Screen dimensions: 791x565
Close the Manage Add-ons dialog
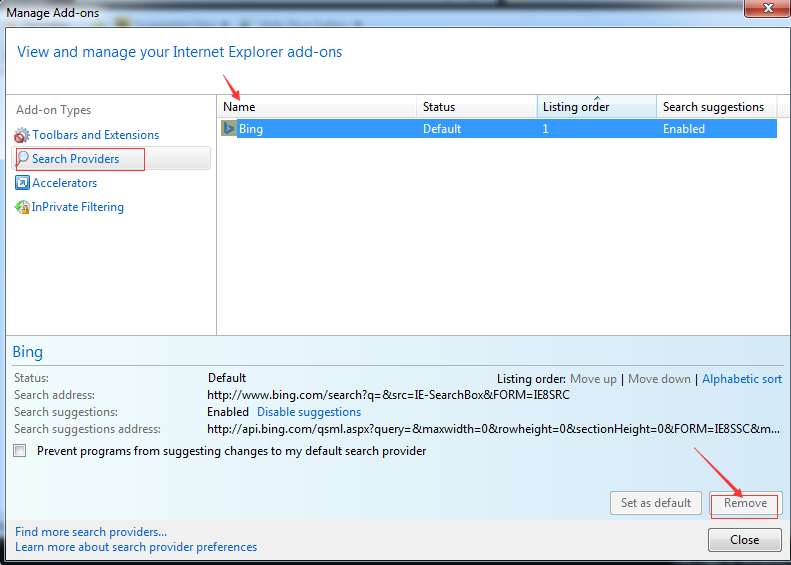(745, 540)
